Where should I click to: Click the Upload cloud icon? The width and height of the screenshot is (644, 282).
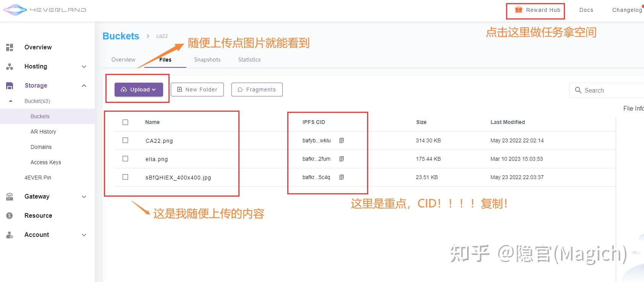[x=124, y=90]
